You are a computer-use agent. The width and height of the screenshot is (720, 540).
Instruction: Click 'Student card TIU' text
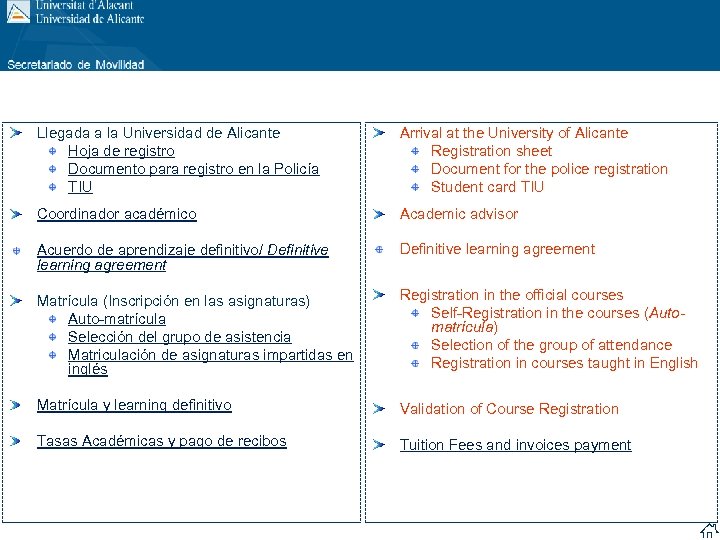pyautogui.click(x=487, y=187)
